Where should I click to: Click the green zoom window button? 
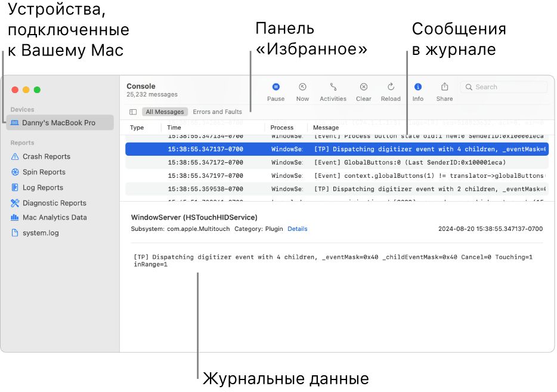click(37, 90)
